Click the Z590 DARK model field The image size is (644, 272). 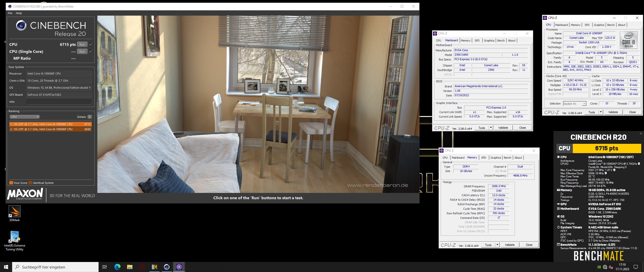477,55
